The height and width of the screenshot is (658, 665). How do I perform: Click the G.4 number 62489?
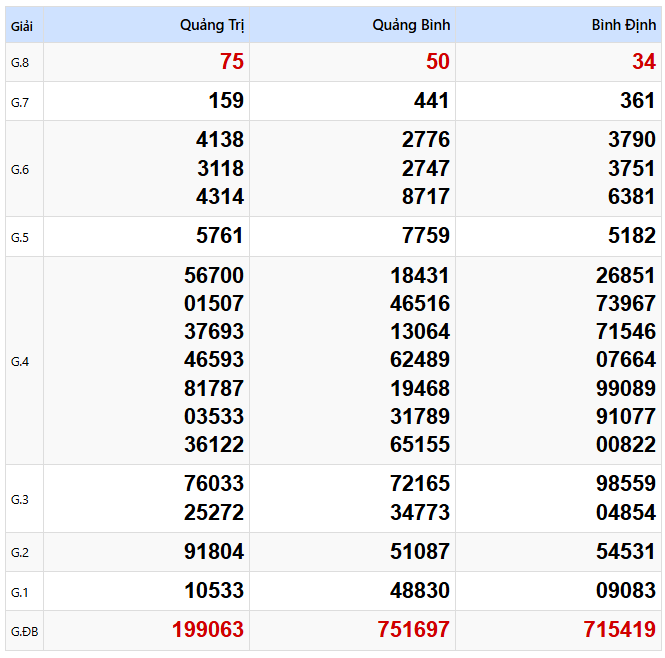coord(420,360)
